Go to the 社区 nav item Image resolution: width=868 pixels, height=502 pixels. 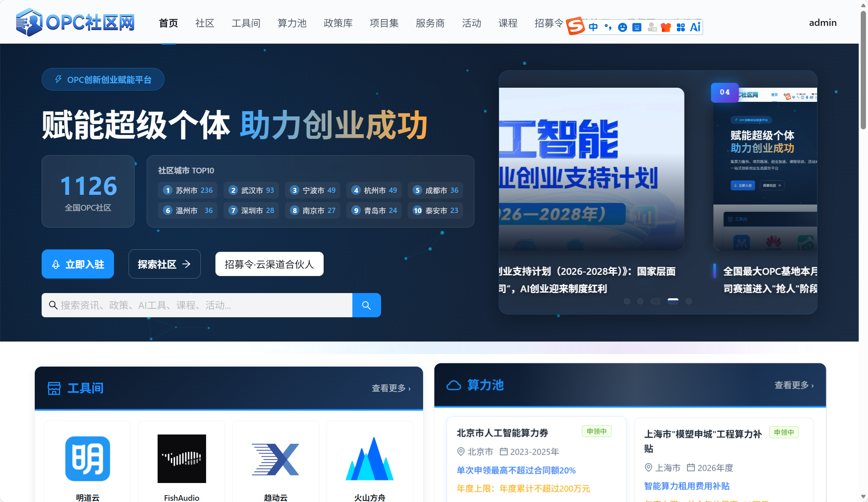[205, 23]
